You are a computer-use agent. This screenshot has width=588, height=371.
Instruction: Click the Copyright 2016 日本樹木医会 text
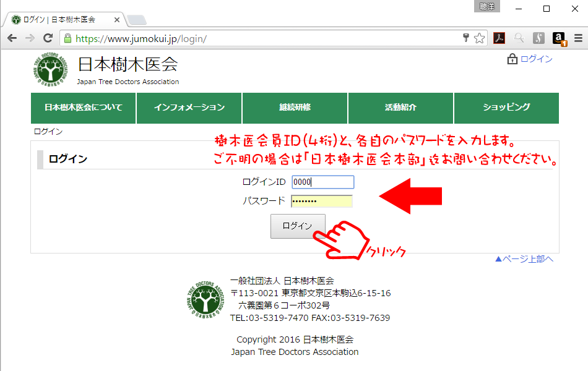point(295,339)
